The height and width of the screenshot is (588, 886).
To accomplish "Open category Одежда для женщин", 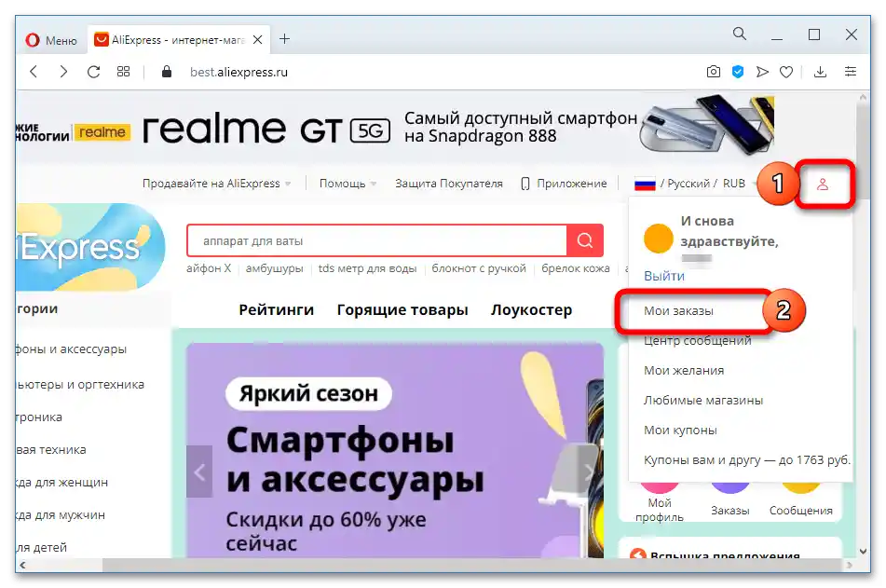I will [x=61, y=483].
